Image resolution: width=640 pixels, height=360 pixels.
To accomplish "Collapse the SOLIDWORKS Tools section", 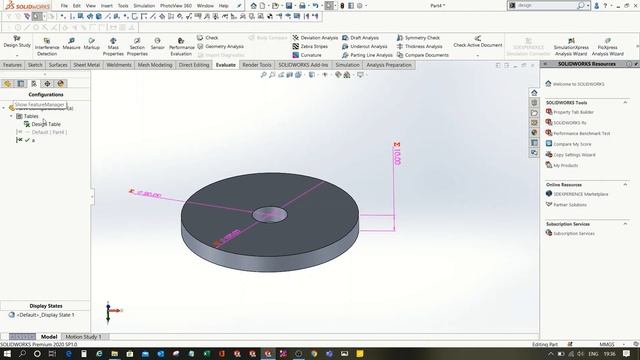I will pyautogui.click(x=625, y=102).
